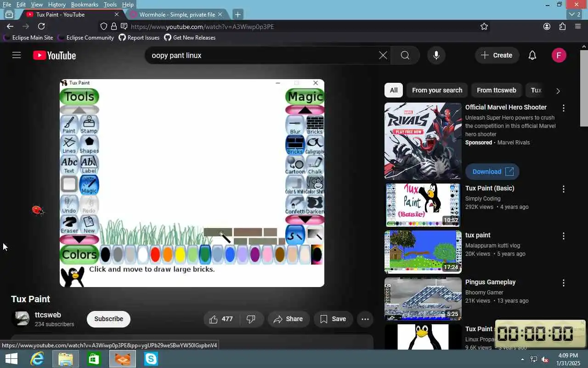The width and height of the screenshot is (588, 368).
Task: Open File Explorer from the taskbar
Action: click(x=66, y=359)
